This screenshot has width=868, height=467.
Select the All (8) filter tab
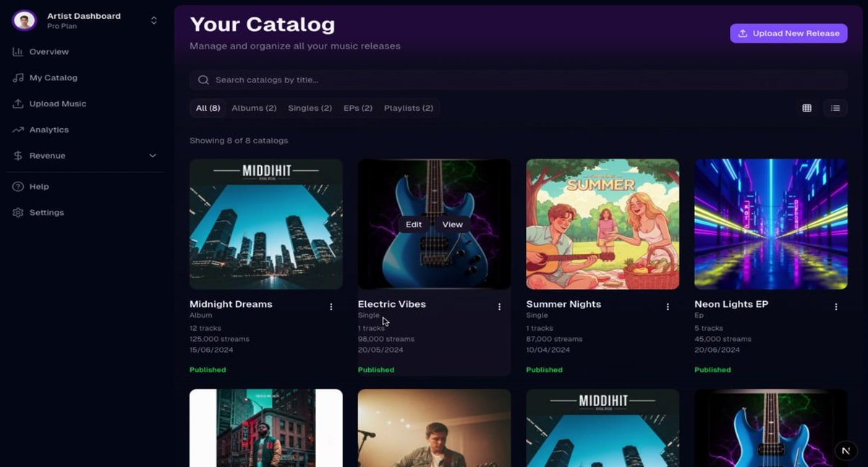point(208,108)
